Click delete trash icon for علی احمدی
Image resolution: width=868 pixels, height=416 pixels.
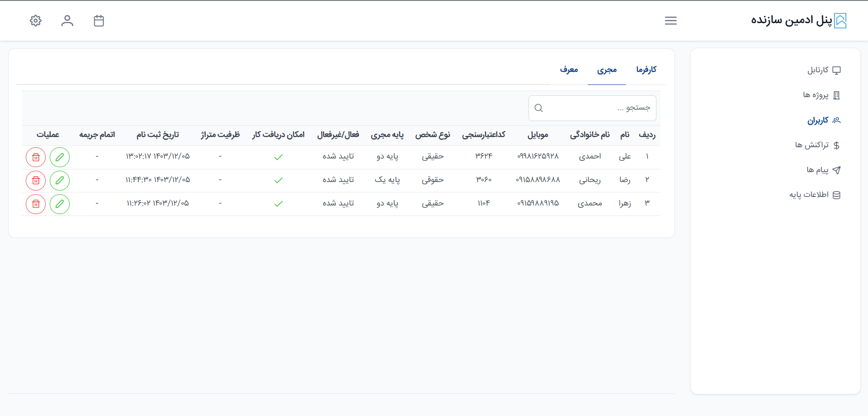tap(36, 157)
